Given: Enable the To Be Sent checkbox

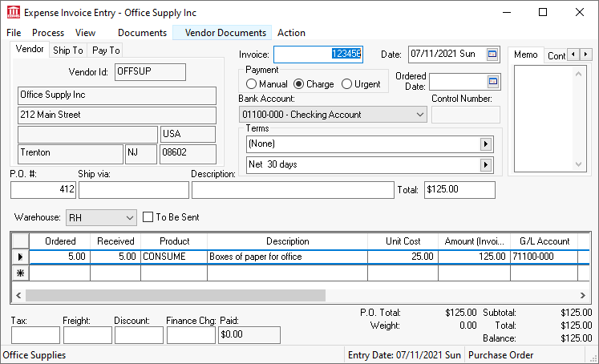Looking at the screenshot, I should tap(148, 216).
